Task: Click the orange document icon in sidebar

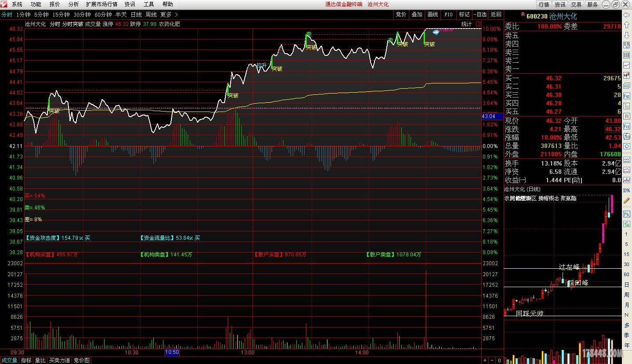Action: click(x=626, y=116)
